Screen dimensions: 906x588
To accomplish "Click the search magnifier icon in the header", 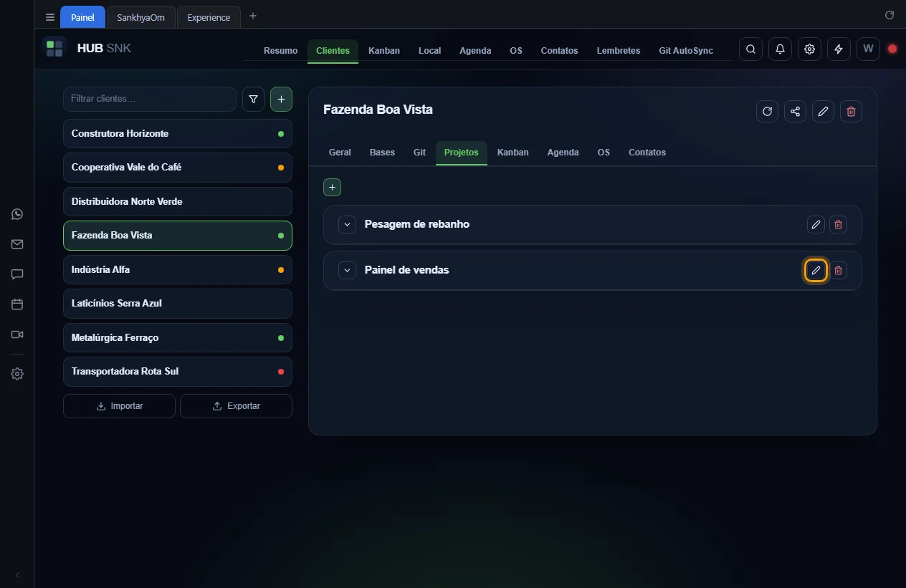I will click(750, 49).
